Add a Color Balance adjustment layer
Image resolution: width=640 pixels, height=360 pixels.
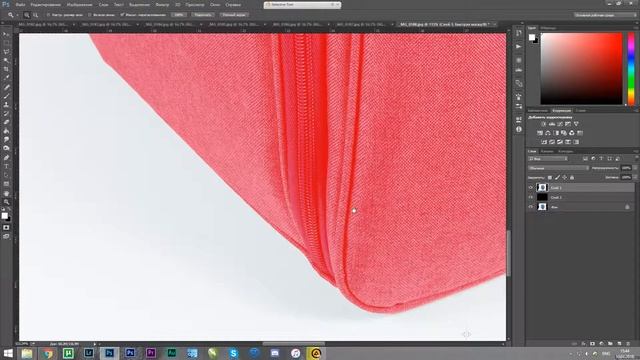[x=548, y=133]
